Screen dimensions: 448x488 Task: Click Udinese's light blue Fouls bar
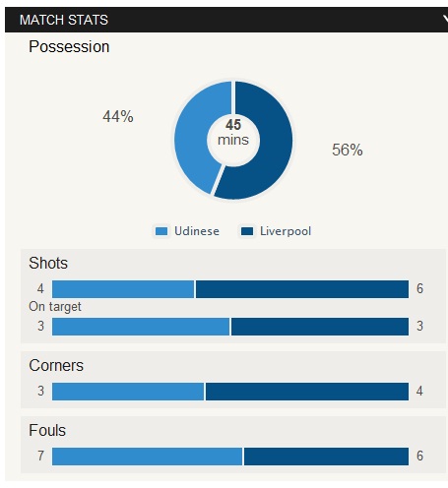pos(147,457)
